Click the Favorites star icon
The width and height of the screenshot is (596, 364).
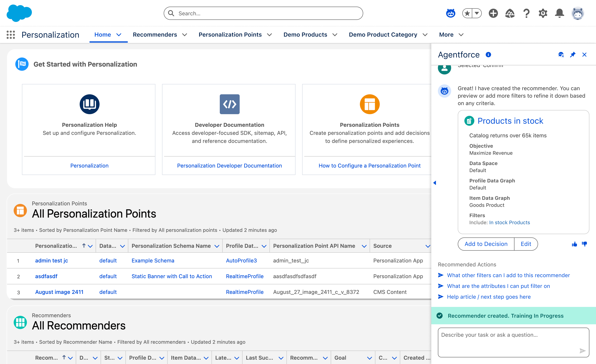tap(467, 13)
